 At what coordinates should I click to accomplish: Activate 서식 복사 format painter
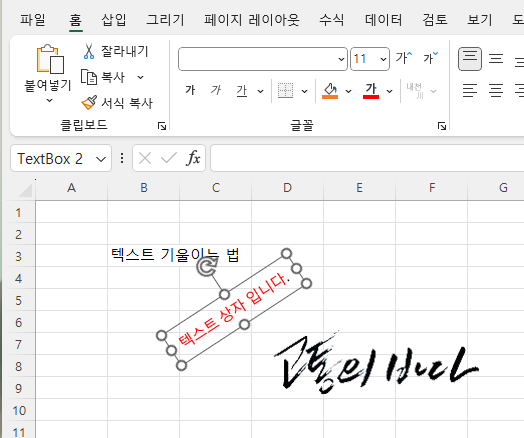point(117,103)
